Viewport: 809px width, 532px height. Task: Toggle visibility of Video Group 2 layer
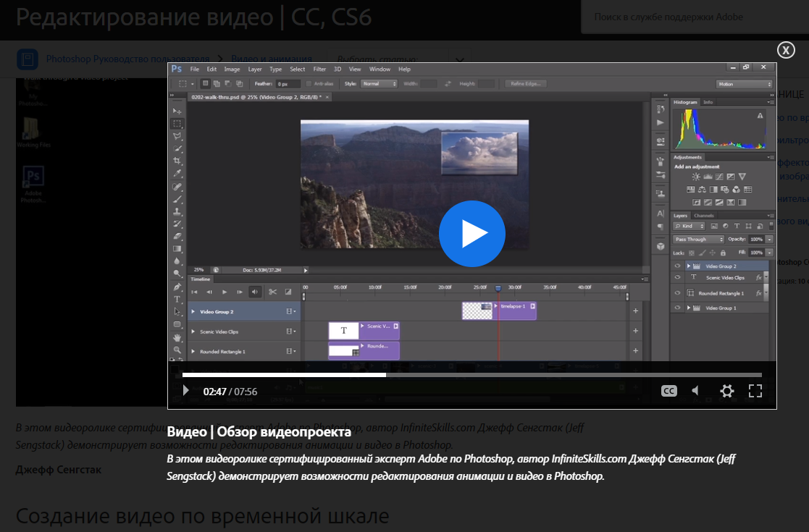coord(677,266)
